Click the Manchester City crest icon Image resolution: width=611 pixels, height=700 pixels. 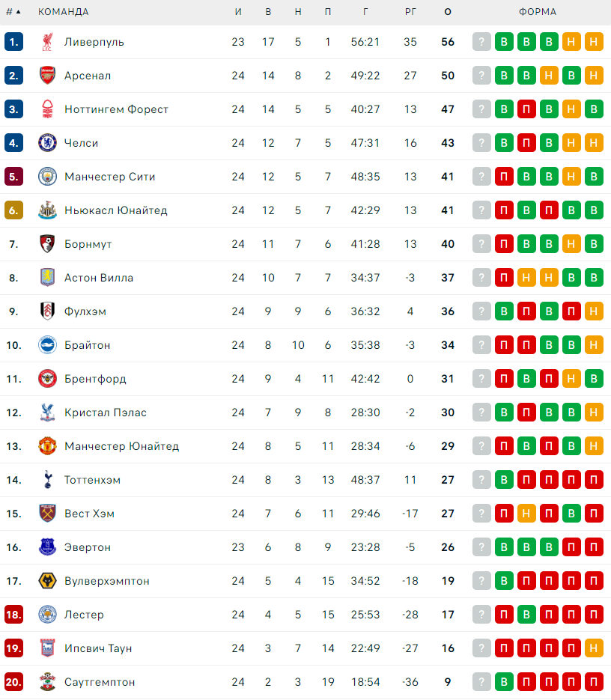(47, 177)
